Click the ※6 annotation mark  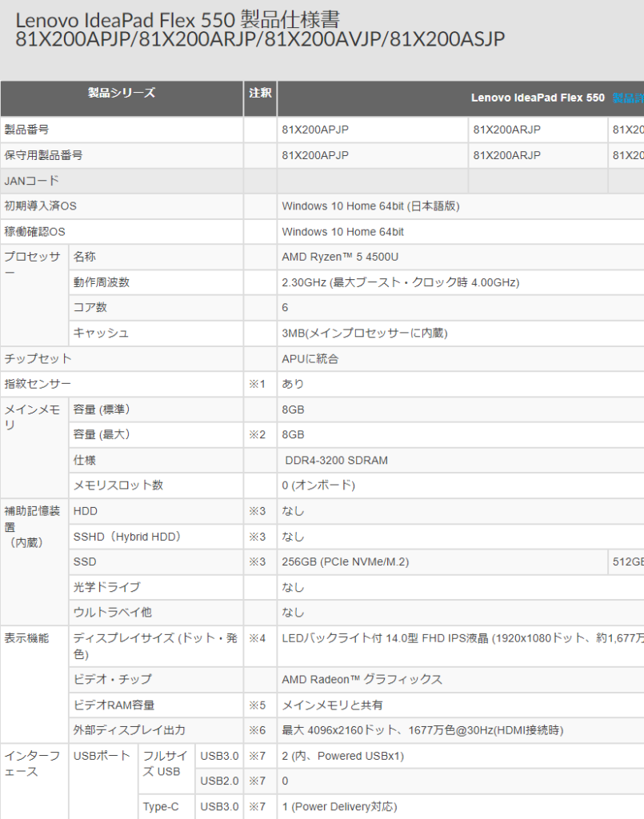[x=257, y=730]
